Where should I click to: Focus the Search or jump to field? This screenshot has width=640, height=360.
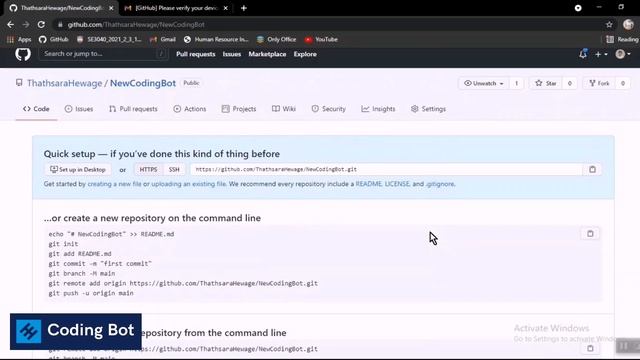click(x=104, y=54)
